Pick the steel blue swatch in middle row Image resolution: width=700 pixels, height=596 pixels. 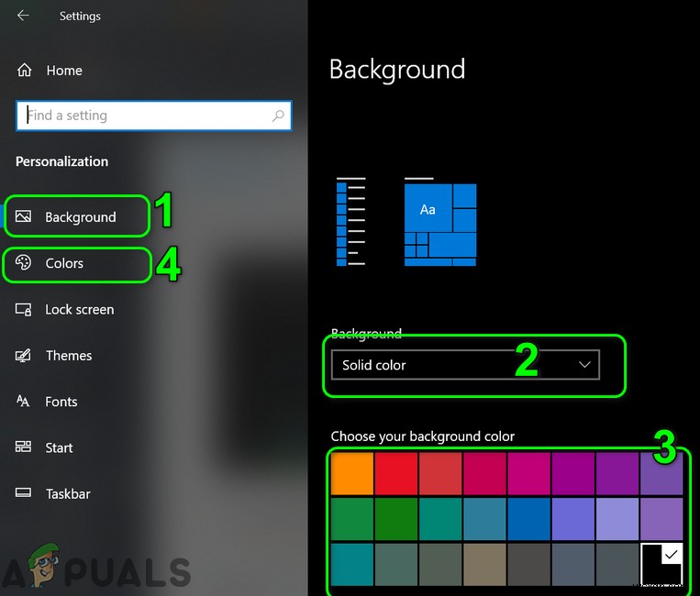point(484,519)
